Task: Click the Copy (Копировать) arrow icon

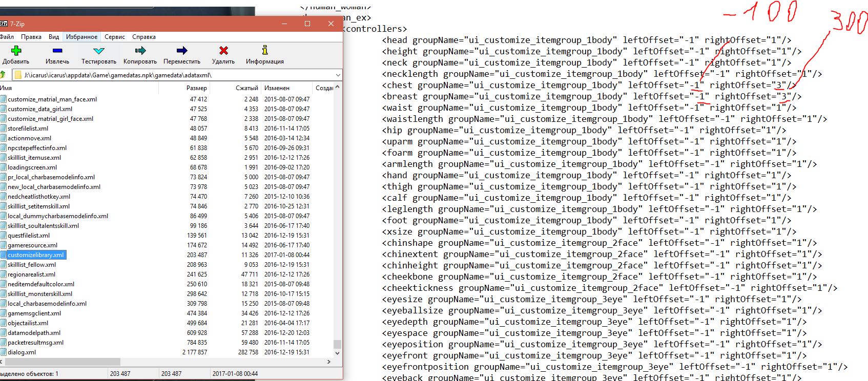Action: coord(140,51)
